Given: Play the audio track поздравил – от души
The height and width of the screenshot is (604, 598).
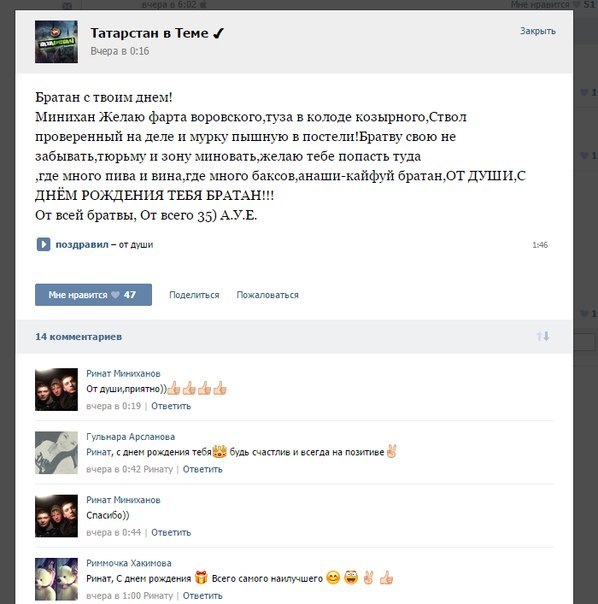Looking at the screenshot, I should 43,244.
